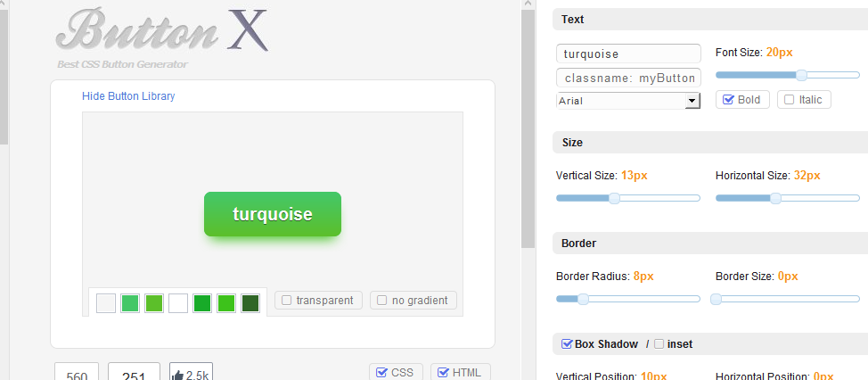Select the darkest green color swatch
The image size is (868, 380).
tap(250, 303)
